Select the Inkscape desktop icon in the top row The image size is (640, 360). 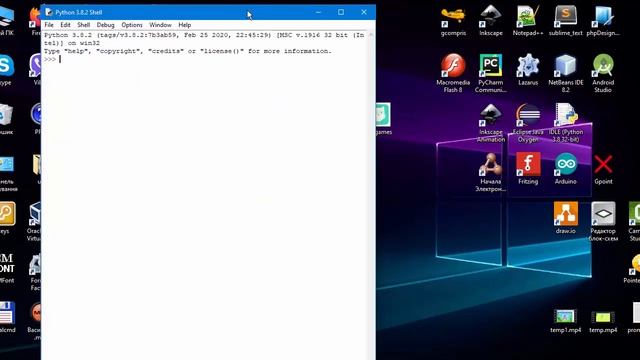point(491,21)
